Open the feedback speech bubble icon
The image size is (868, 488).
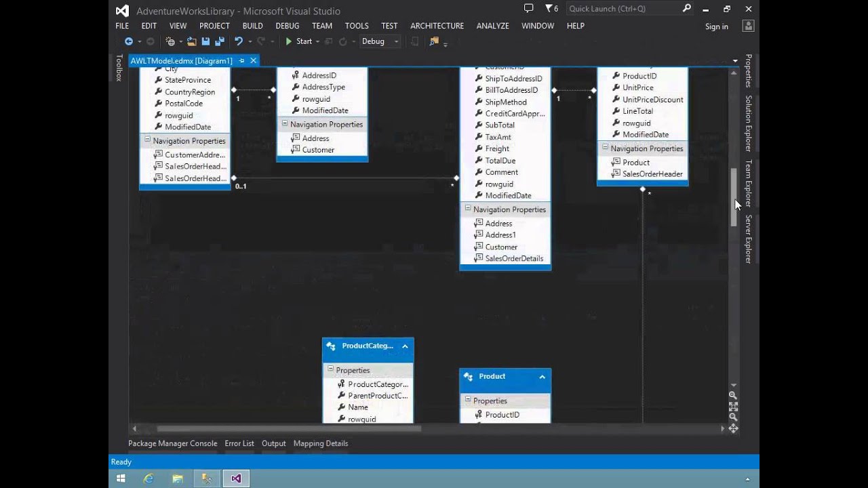coord(529,8)
